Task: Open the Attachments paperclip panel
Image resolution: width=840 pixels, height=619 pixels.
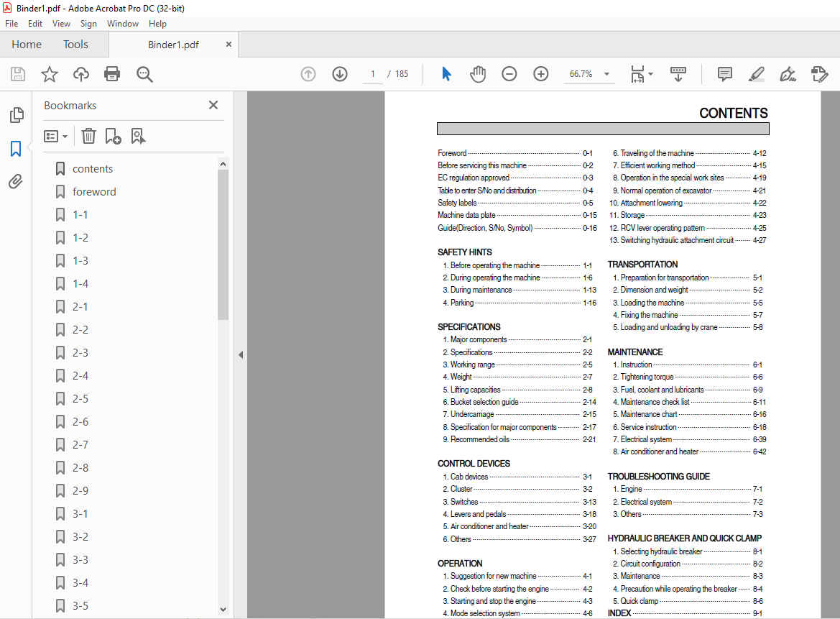Action: 16,182
